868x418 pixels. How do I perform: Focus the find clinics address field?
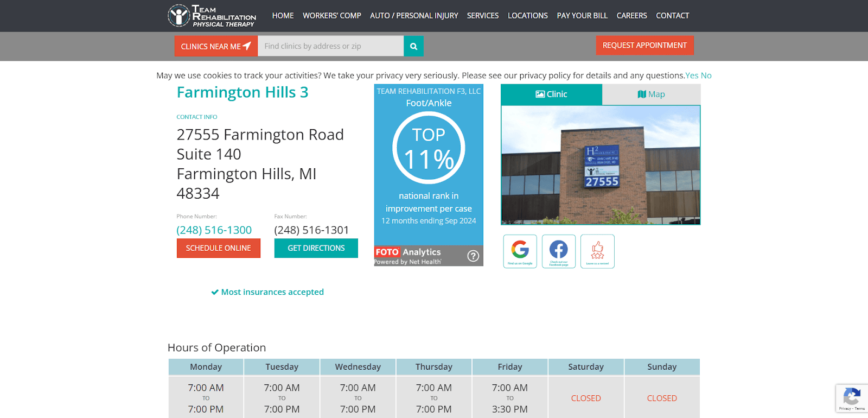point(330,46)
